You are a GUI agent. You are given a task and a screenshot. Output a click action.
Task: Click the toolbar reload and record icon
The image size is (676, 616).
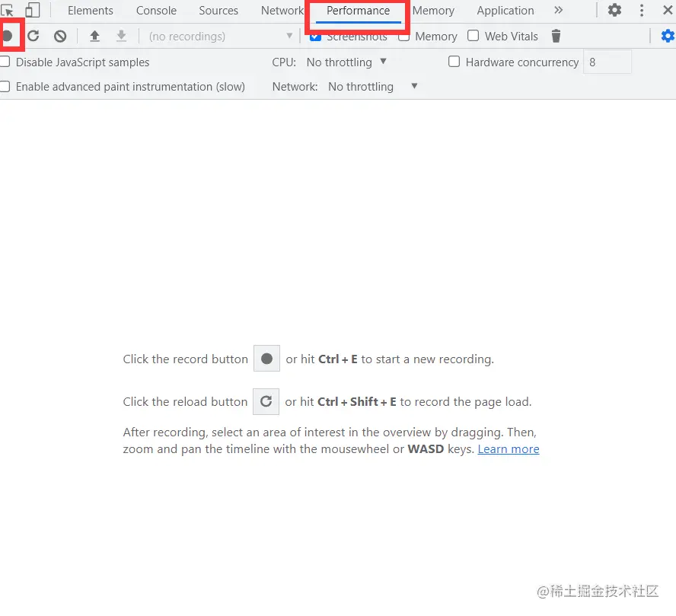pos(33,36)
